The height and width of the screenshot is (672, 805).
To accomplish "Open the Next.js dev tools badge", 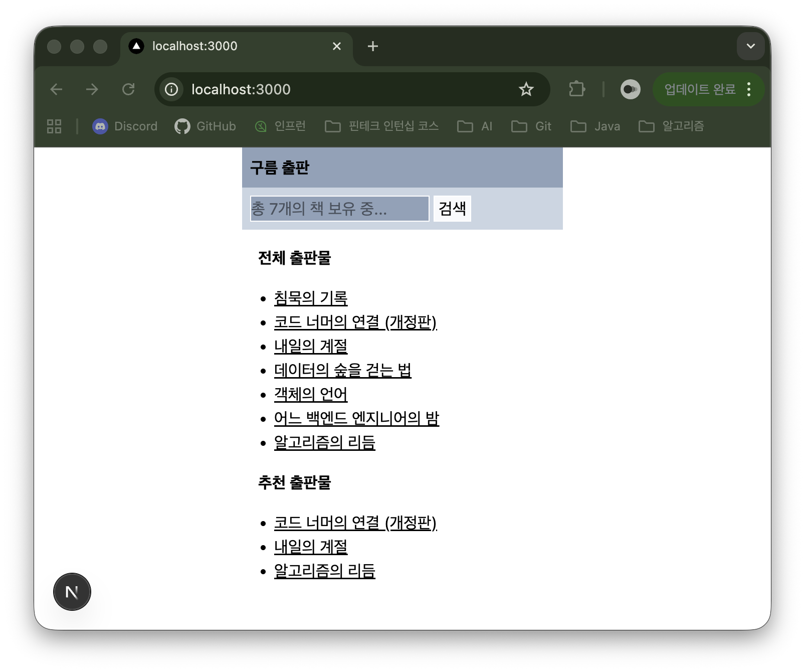I will (x=72, y=592).
